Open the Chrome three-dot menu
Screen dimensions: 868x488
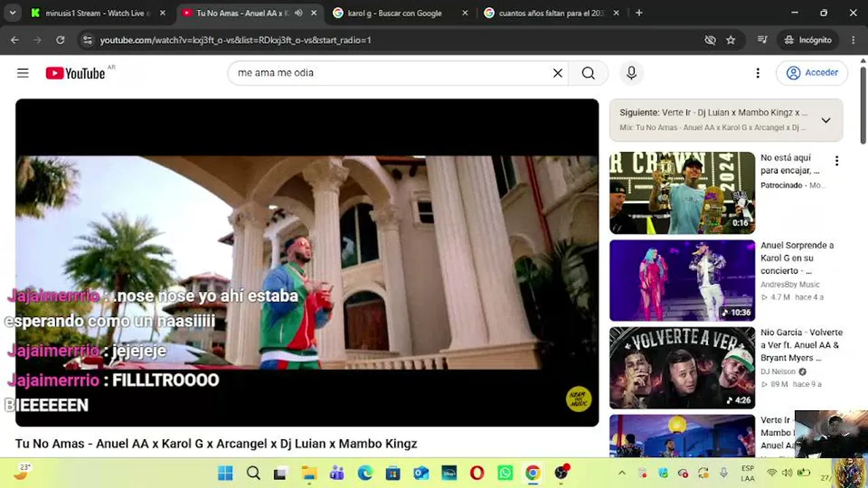[x=854, y=40]
